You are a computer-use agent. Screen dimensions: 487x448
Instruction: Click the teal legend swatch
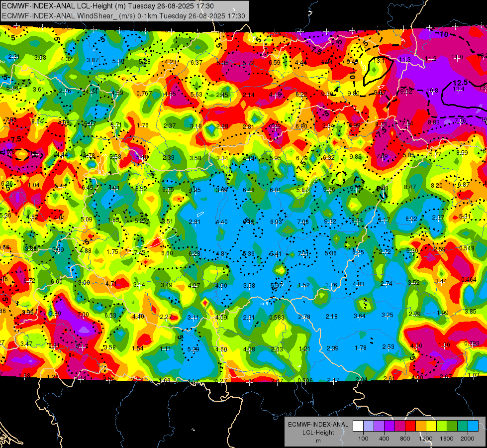[463, 426]
